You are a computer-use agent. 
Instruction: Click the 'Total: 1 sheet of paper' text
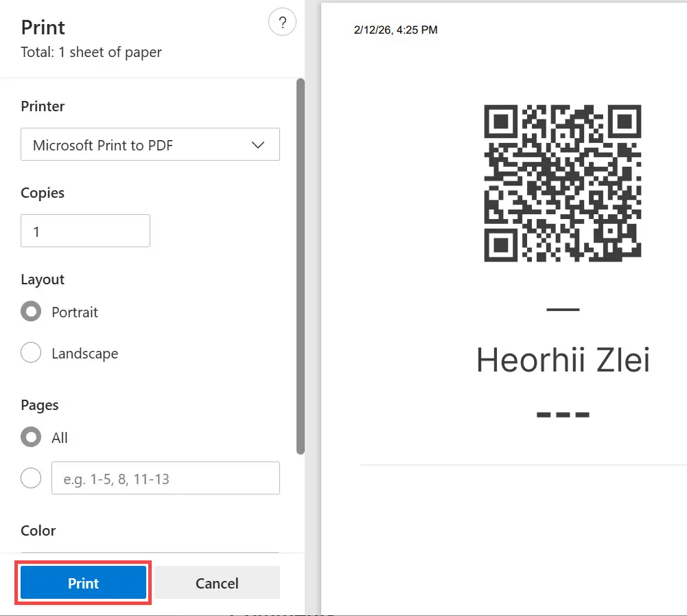click(x=91, y=52)
